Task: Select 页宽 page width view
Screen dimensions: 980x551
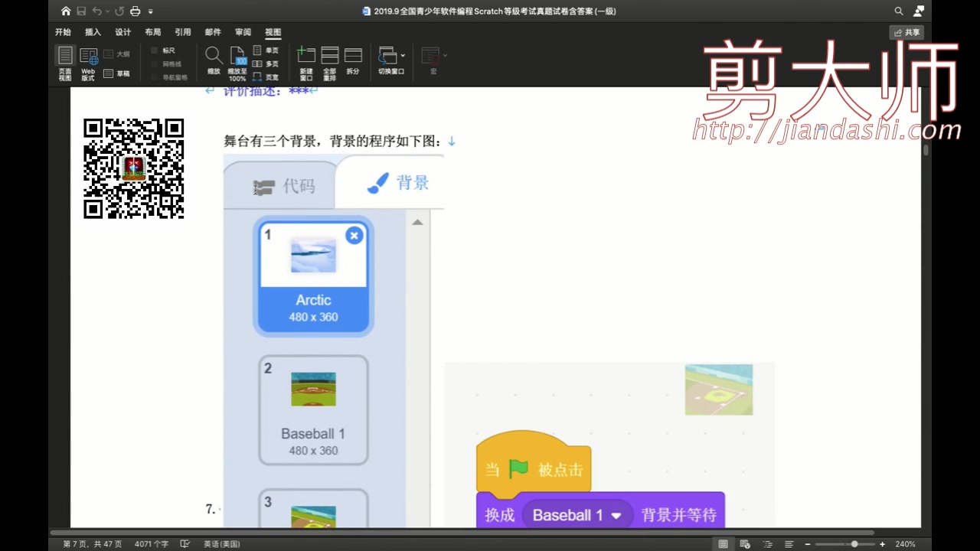Action: 266,77
